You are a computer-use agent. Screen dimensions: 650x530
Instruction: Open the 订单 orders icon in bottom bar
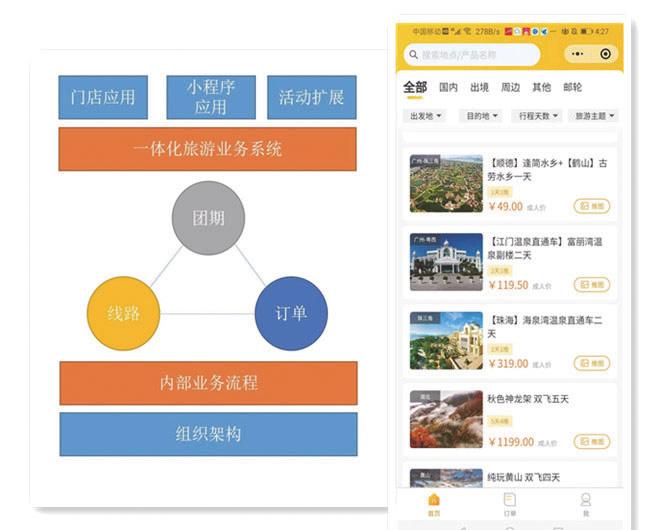(509, 502)
